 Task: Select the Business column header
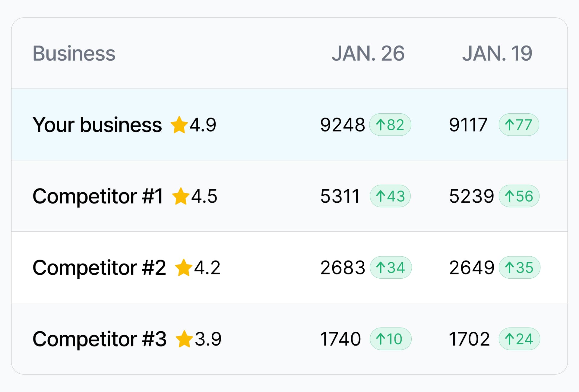74,53
